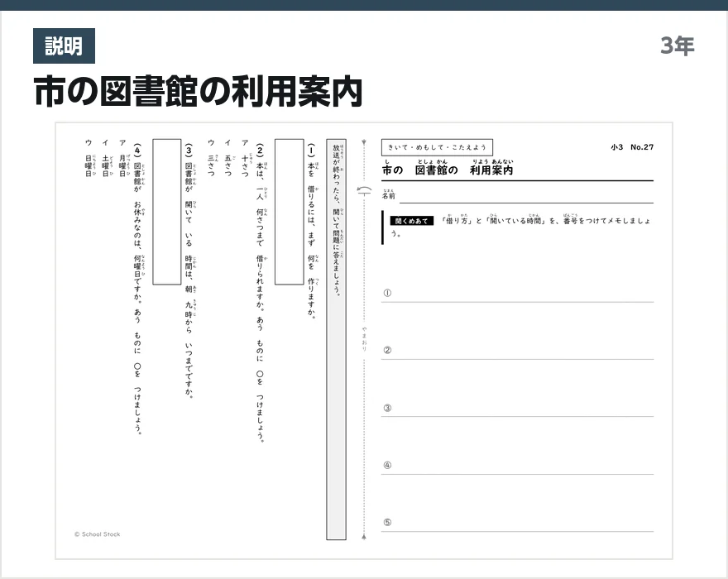Image resolution: width=728 pixels, height=579 pixels.
Task: Click the 小3 No.27 label
Action: point(632,147)
